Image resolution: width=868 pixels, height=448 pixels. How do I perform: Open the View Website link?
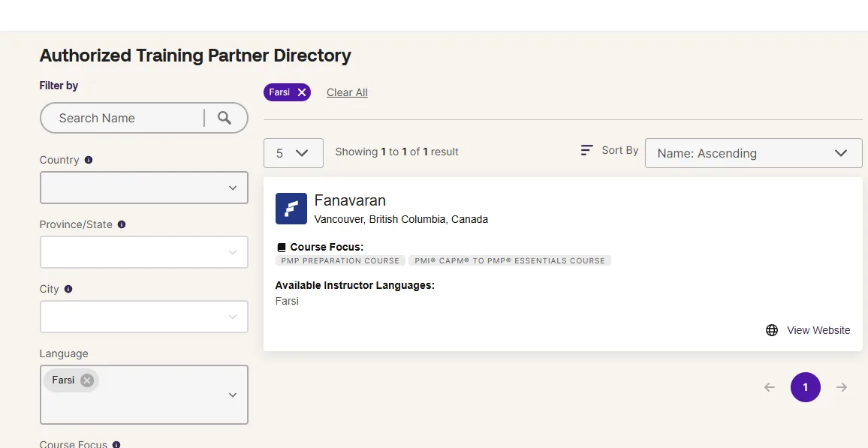(x=818, y=330)
